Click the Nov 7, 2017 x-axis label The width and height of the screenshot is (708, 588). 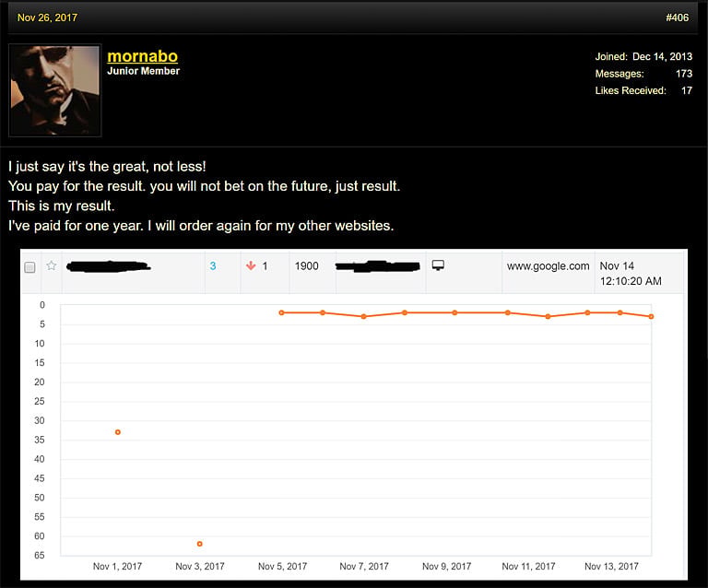(364, 566)
